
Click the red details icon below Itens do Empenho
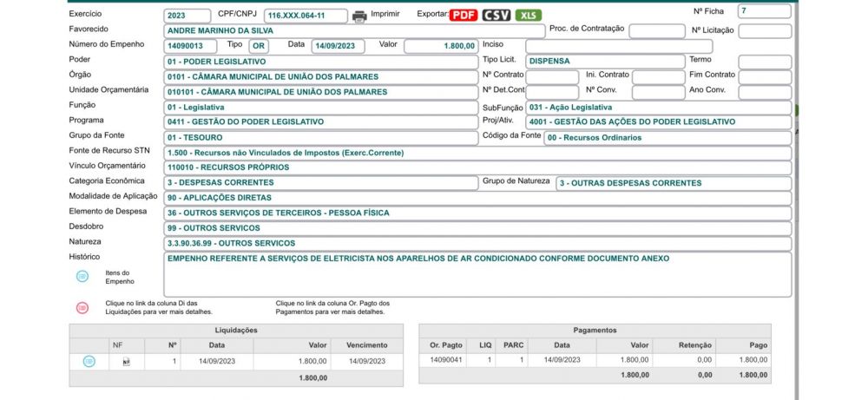[82, 308]
